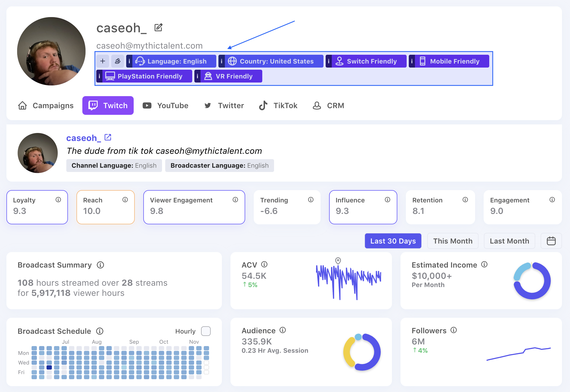Click the info marker on Language: English tag
The width and height of the screenshot is (570, 392).
129,61
